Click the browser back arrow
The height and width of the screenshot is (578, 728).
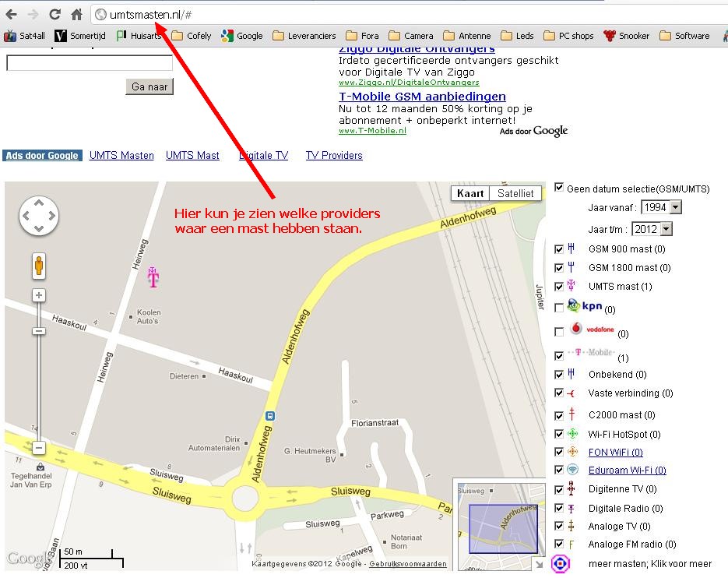click(12, 14)
